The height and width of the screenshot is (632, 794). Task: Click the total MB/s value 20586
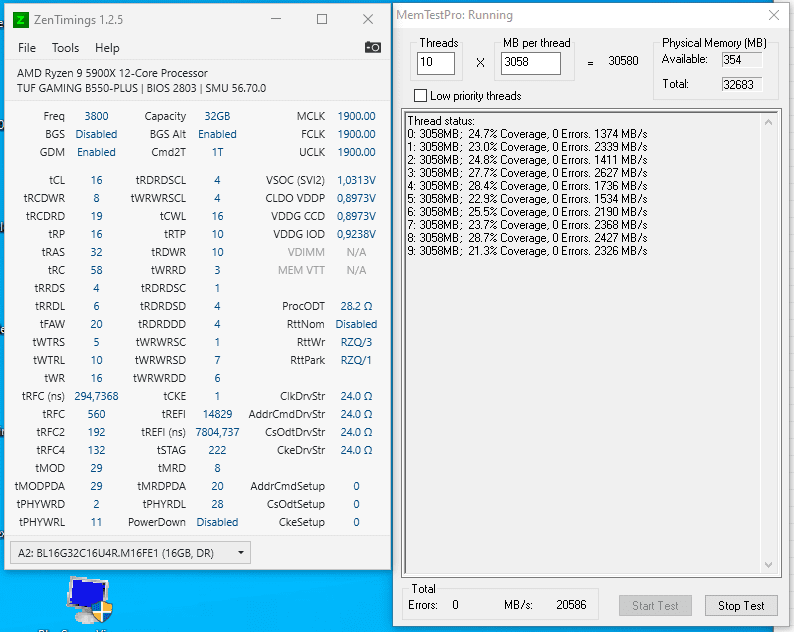(x=571, y=605)
